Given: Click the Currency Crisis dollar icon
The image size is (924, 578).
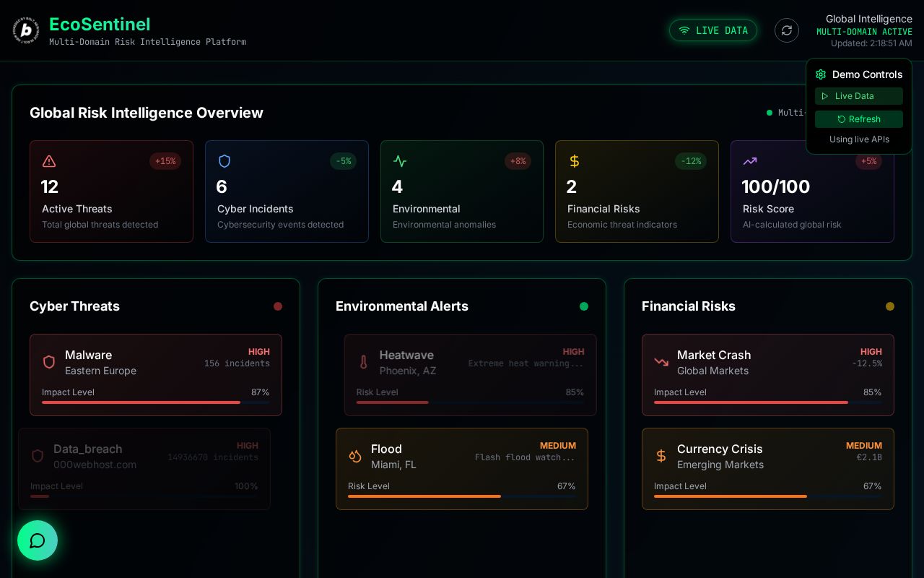Looking at the screenshot, I should [x=661, y=456].
